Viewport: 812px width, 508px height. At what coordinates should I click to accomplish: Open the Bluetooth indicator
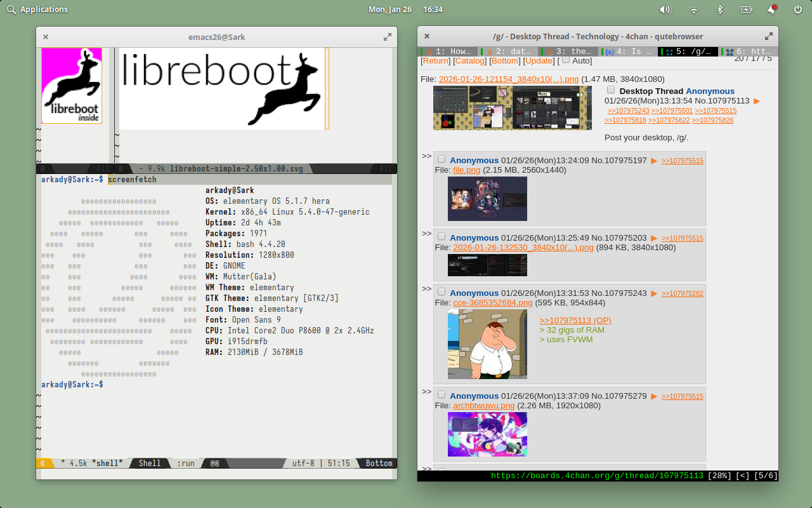point(720,10)
